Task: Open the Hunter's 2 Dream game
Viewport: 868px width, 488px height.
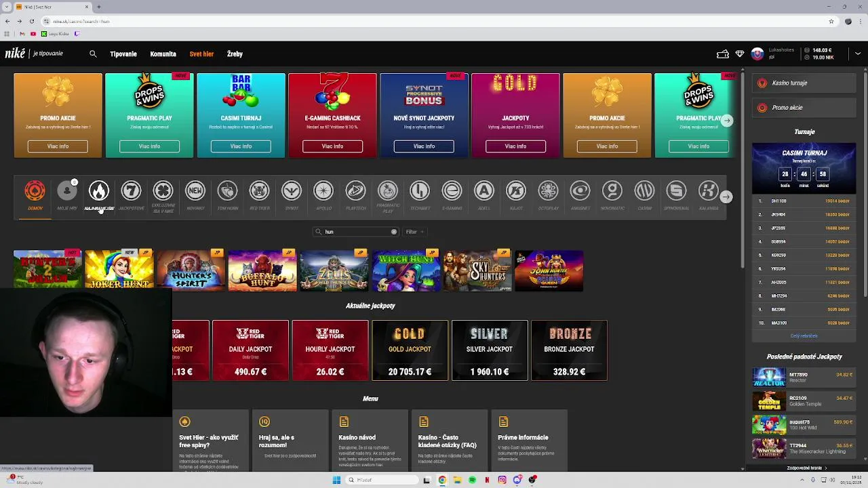Action: tap(47, 270)
